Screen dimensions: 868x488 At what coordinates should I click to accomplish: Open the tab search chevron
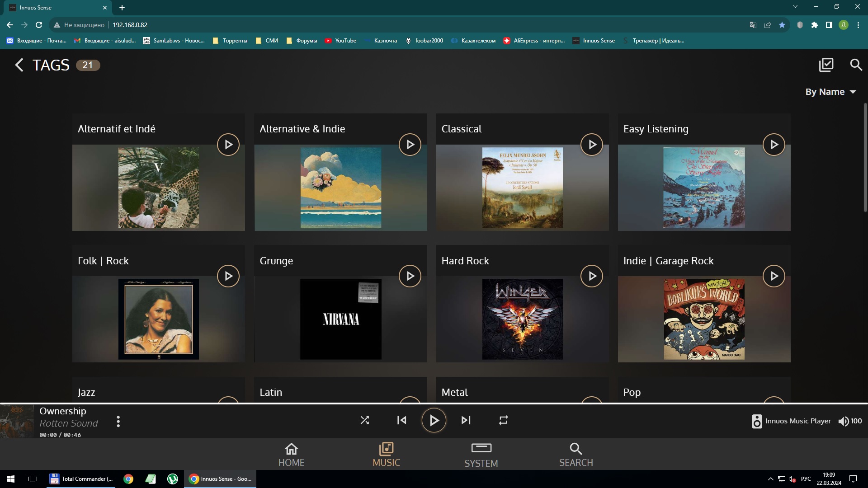(795, 7)
